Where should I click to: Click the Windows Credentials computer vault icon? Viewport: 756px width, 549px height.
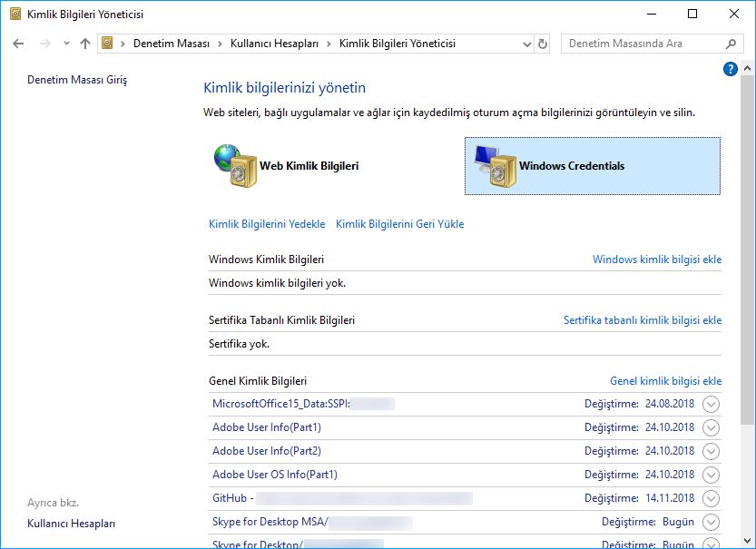tap(495, 166)
